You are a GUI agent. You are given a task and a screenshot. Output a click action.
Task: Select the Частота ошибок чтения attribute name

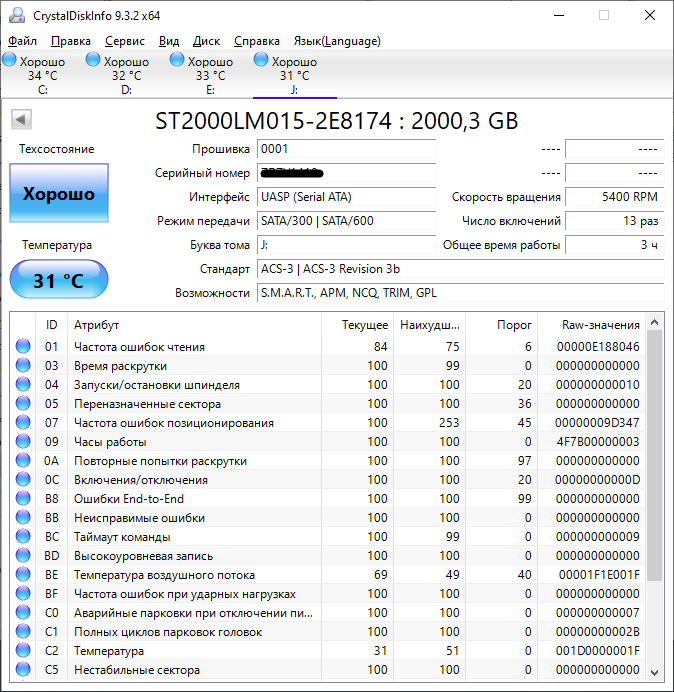[139, 347]
